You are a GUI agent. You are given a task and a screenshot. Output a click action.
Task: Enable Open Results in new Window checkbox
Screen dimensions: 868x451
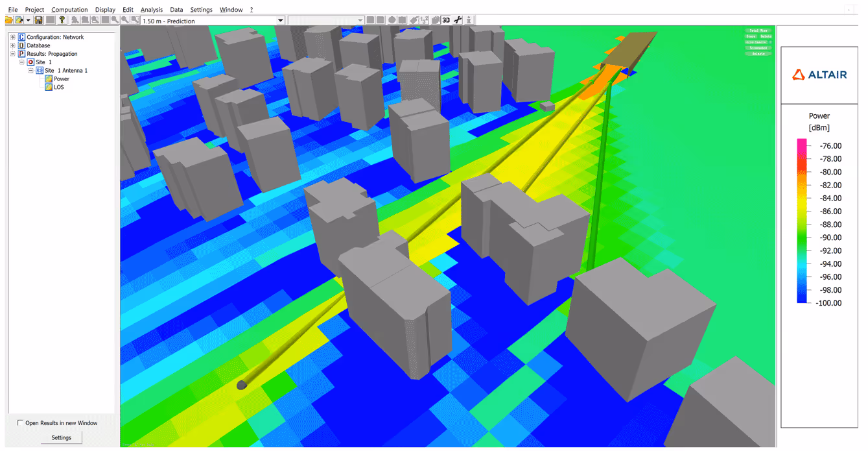coord(21,423)
